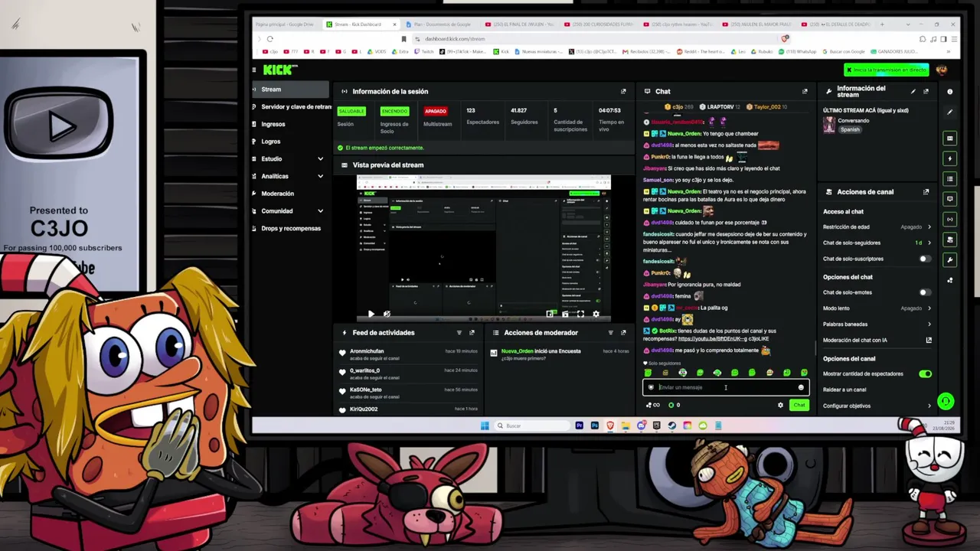Viewport: 980px width, 551px height.
Task: Pop out the Acciones de canal panel
Action: 926,192
